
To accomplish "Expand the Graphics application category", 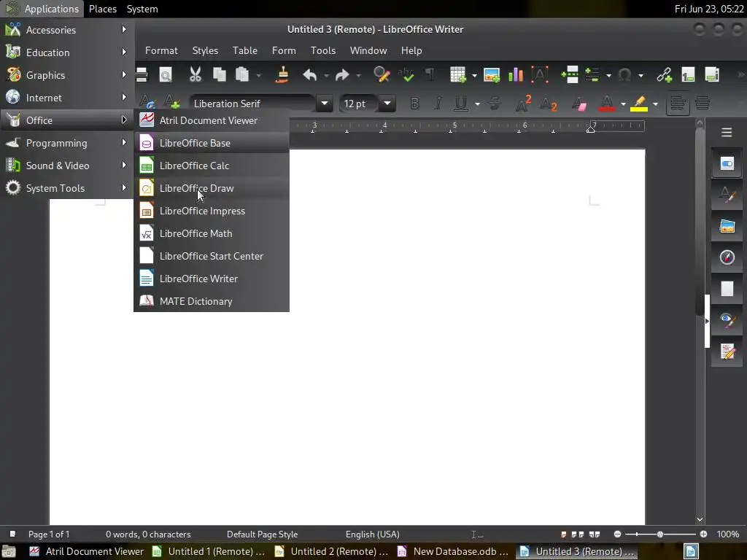I will tap(66, 75).
